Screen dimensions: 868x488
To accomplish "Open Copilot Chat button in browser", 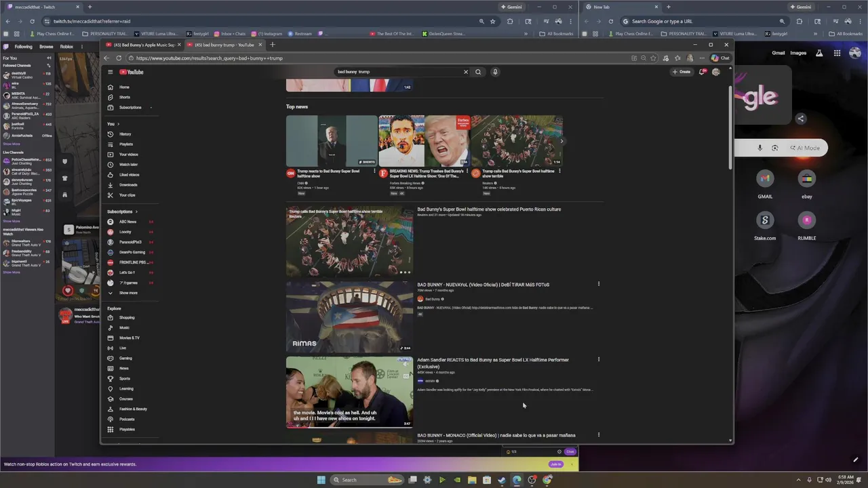I will (721, 58).
